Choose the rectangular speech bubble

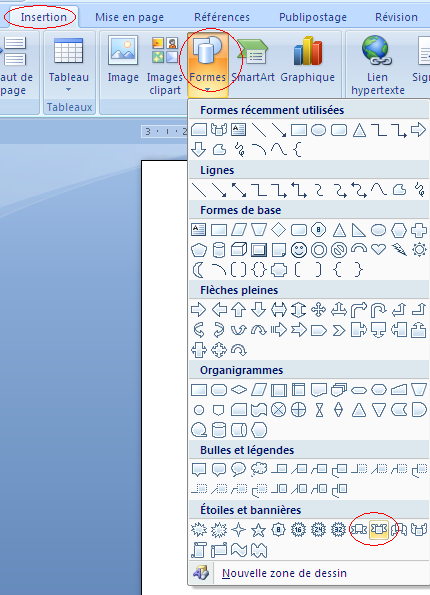(x=198, y=470)
